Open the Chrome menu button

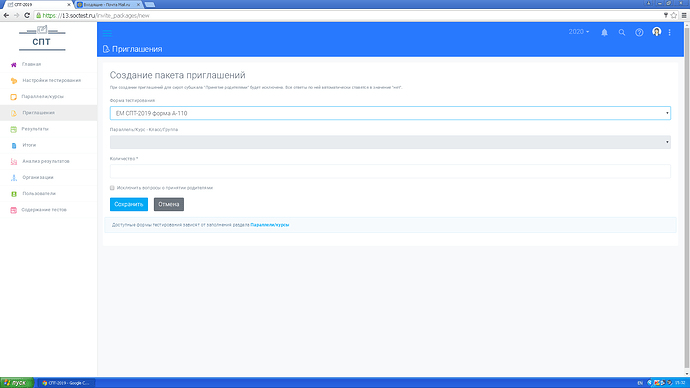(684, 15)
